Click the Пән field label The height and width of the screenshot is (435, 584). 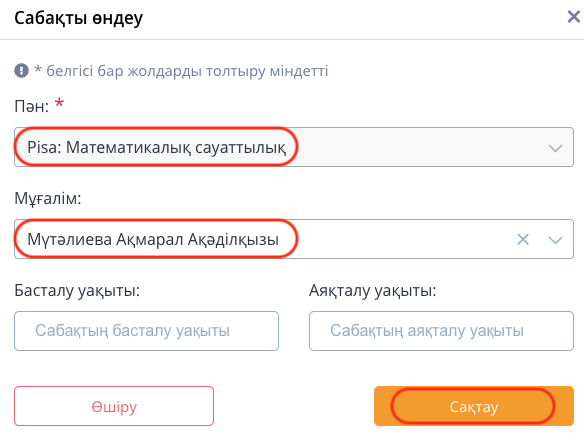click(x=32, y=106)
